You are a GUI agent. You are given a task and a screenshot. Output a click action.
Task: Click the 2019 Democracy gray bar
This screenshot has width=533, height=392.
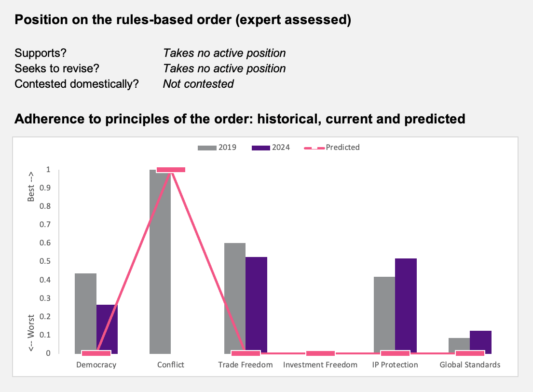(86, 313)
